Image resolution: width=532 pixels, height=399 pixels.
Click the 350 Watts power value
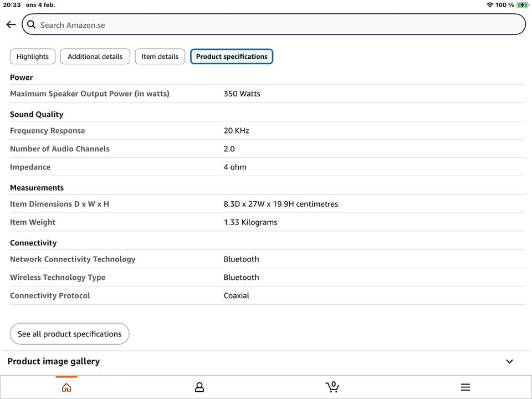242,94
